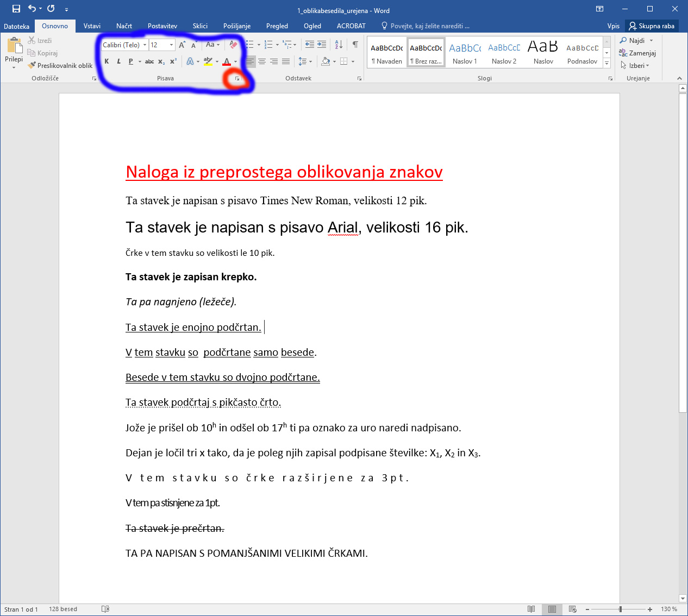Expand underline style dropdown arrow

[140, 61]
